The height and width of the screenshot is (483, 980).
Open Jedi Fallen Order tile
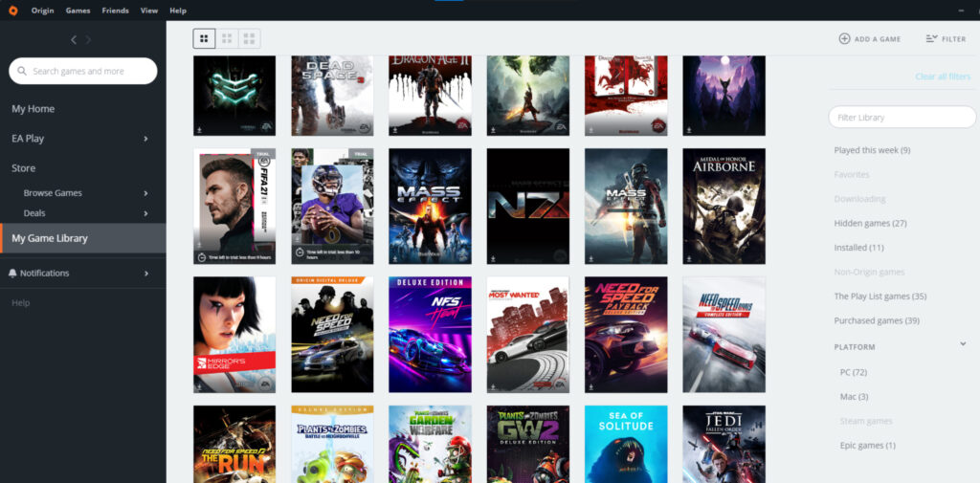(x=724, y=444)
